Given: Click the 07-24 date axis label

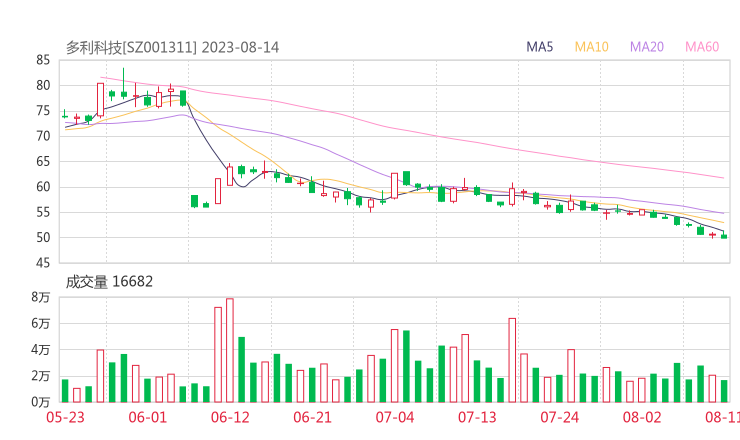Looking at the screenshot, I should 559,417.
